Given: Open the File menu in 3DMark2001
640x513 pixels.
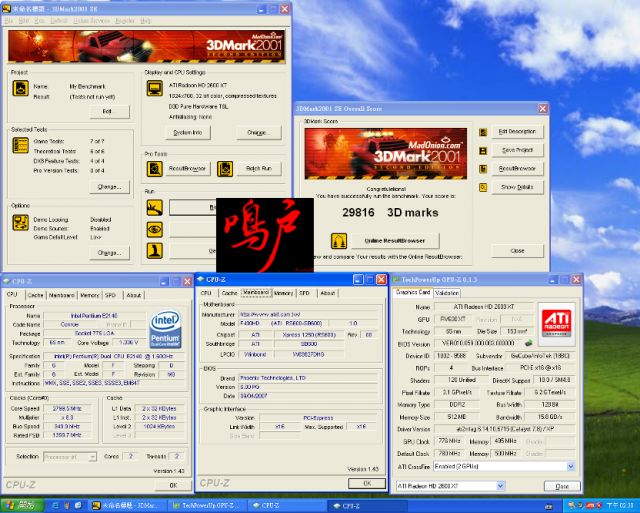Looking at the screenshot, I should click(x=9, y=21).
